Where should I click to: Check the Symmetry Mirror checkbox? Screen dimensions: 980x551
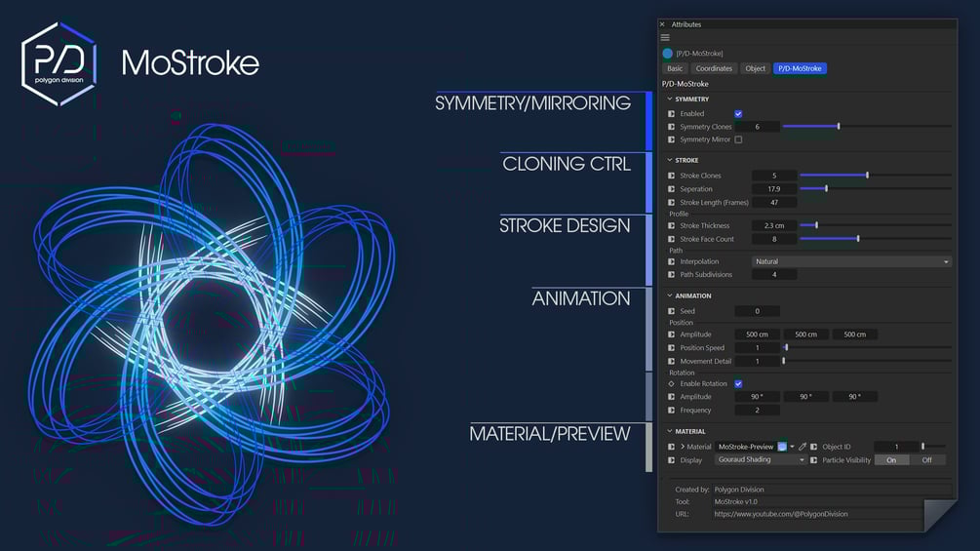point(739,139)
